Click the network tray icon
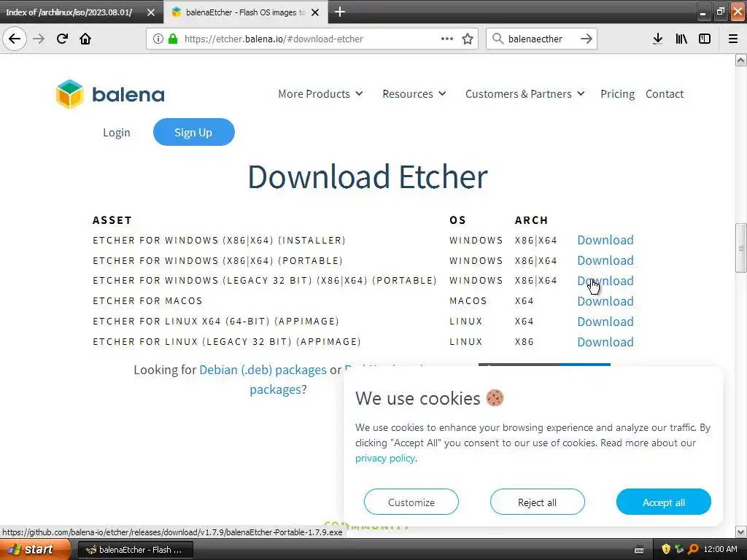Viewport: 747px width, 560px height. tap(679, 549)
